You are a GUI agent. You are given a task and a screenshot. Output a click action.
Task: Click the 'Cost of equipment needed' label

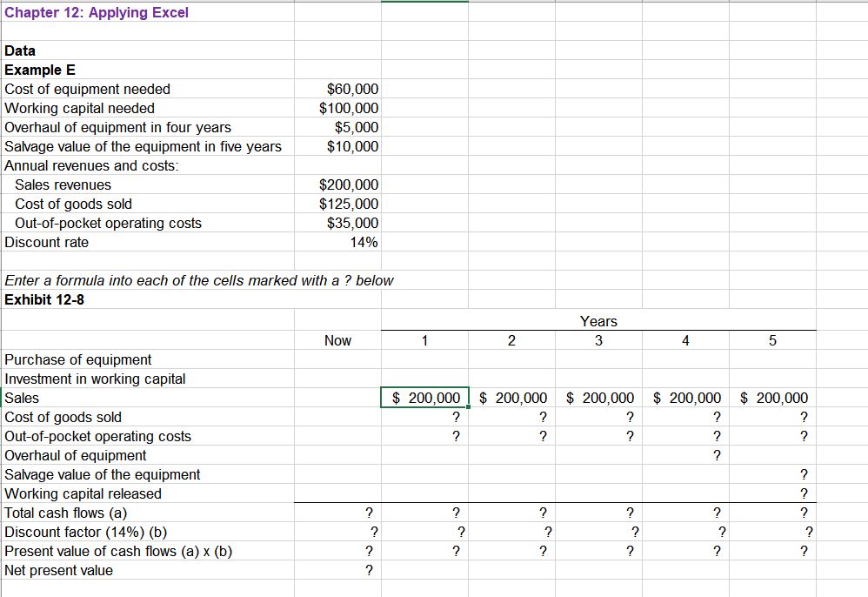tap(88, 89)
